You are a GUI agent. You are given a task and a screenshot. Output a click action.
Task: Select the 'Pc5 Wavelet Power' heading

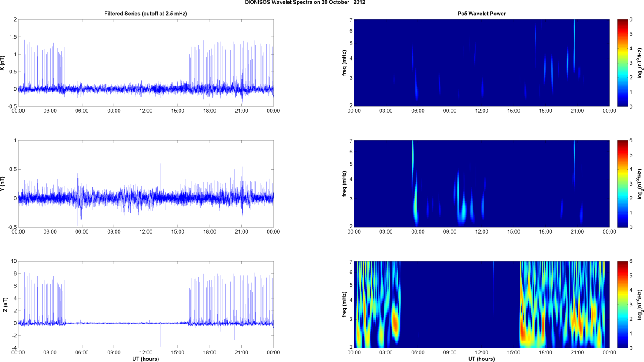pyautogui.click(x=481, y=14)
